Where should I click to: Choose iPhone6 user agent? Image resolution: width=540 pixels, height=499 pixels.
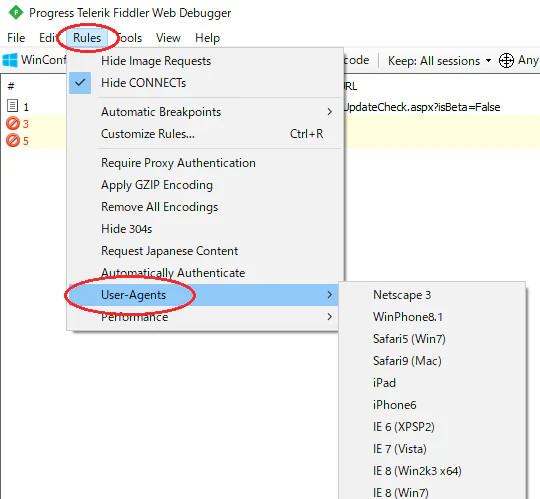432,405
